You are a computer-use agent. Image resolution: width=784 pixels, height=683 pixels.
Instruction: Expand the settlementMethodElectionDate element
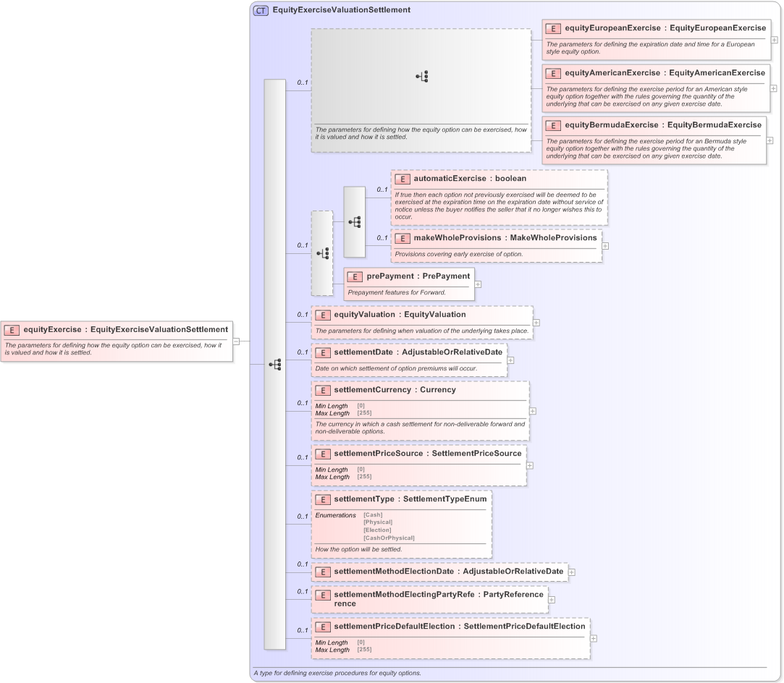(x=572, y=572)
